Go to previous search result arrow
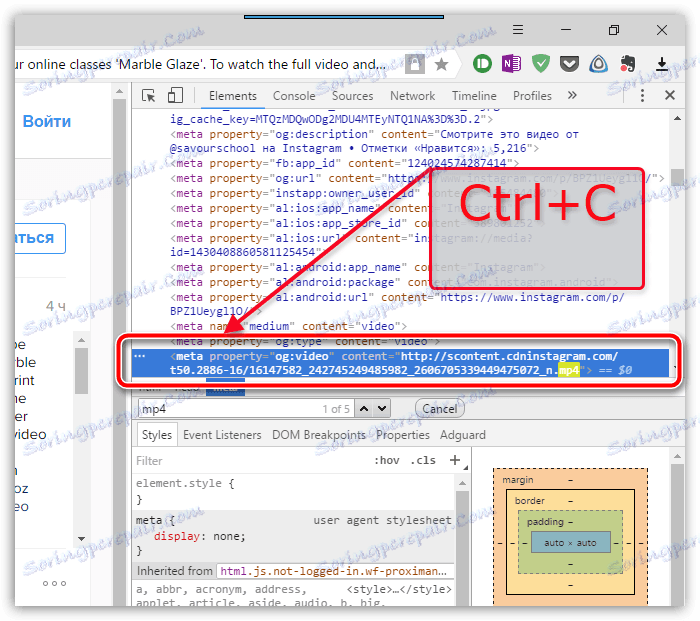This screenshot has width=700, height=621. point(364,408)
